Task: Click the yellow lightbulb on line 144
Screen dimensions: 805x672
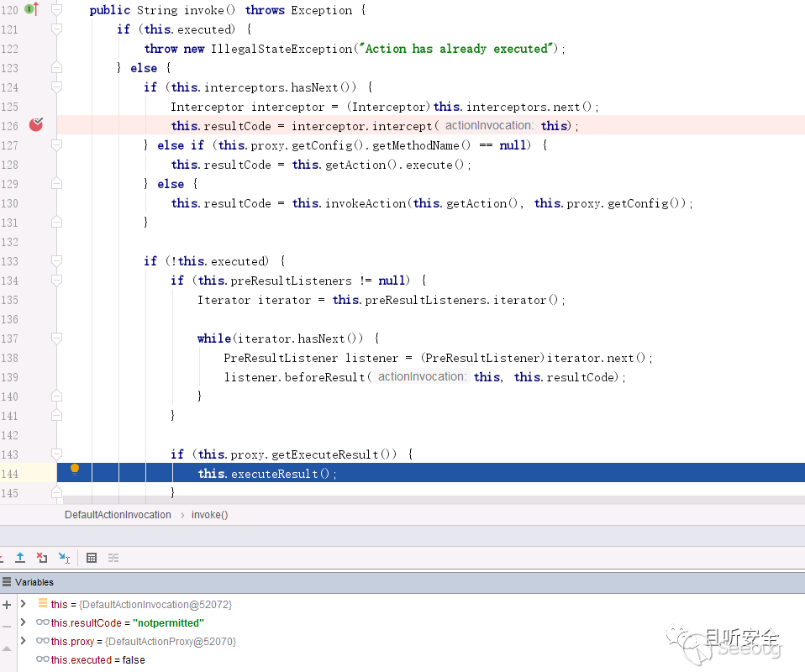Action: pos(75,470)
